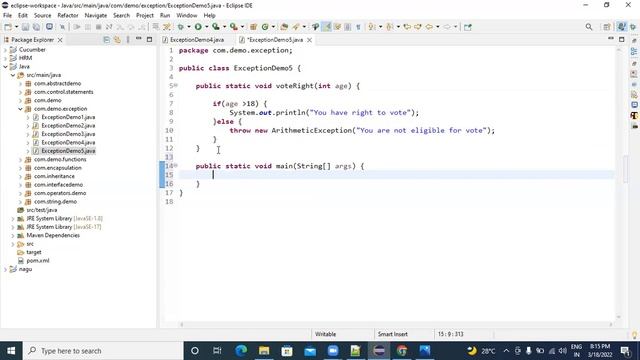This screenshot has width=640, height=360.
Task: Expand the Cucumber project
Action: pos(5,50)
